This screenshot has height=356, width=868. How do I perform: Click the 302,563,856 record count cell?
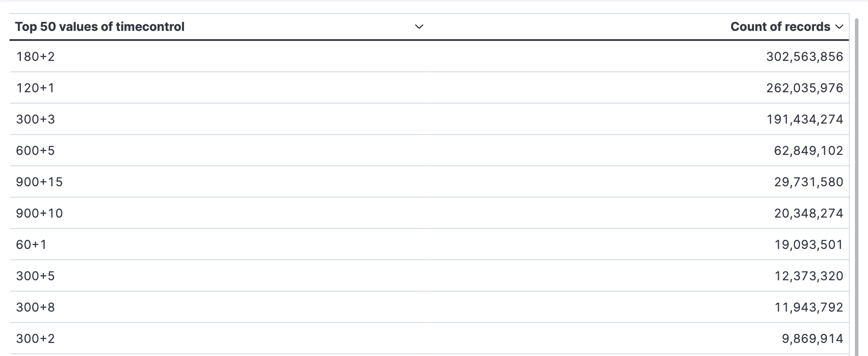639,57
